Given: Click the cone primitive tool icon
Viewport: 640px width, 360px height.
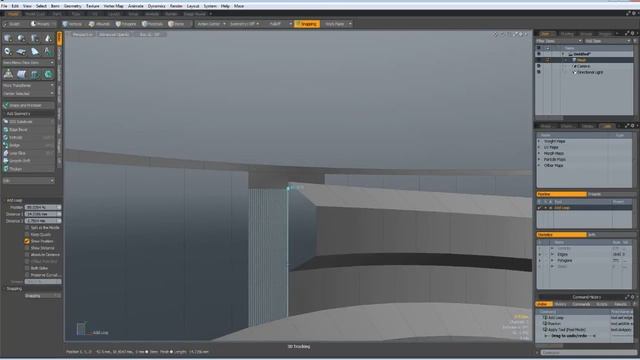Looking at the screenshot, I should [48, 38].
